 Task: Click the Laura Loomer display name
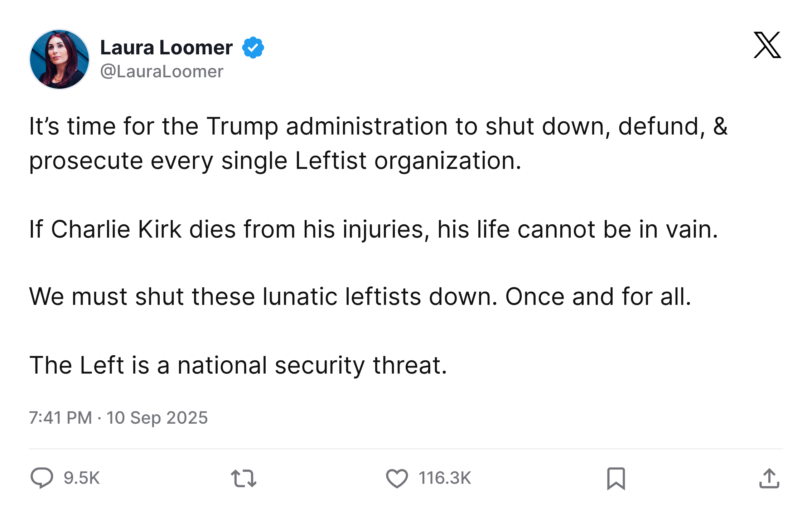(166, 48)
